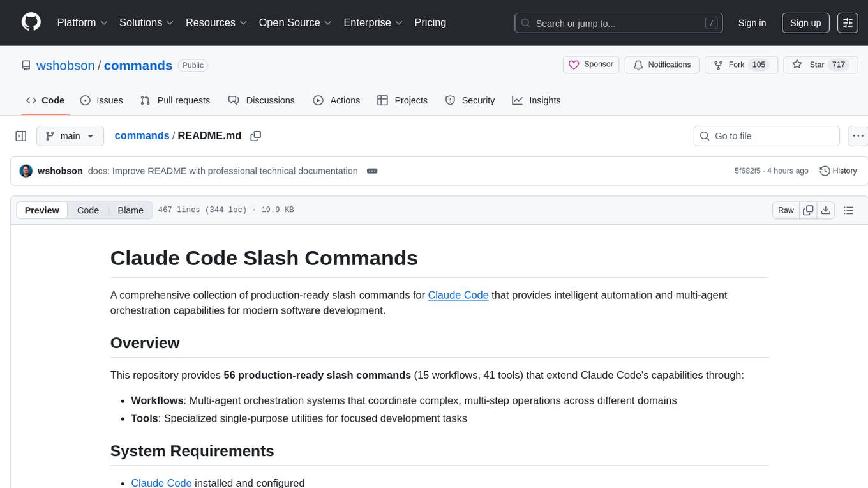Viewport: 868px width, 488px height.
Task: Expand the Platform menu
Action: [82, 22]
